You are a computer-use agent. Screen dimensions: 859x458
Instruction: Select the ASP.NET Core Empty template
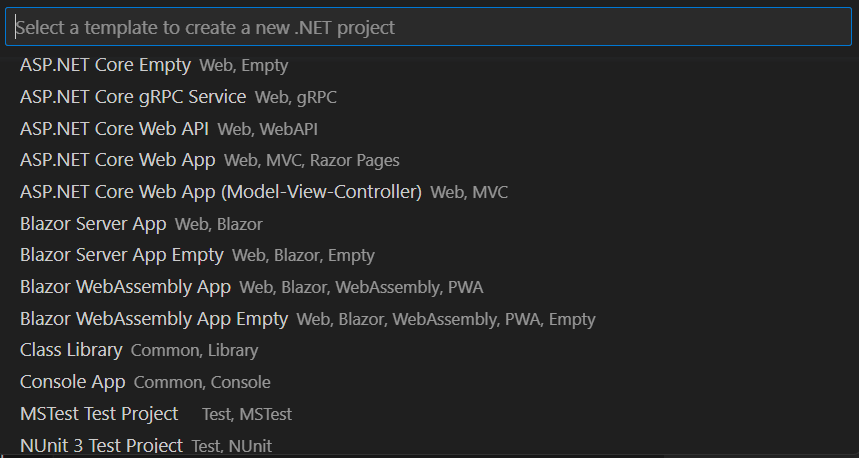(105, 65)
